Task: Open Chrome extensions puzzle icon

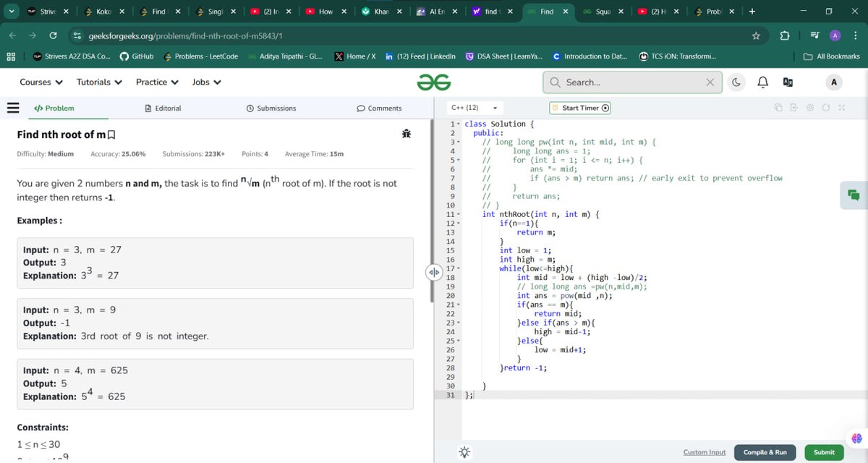Action: [785, 35]
